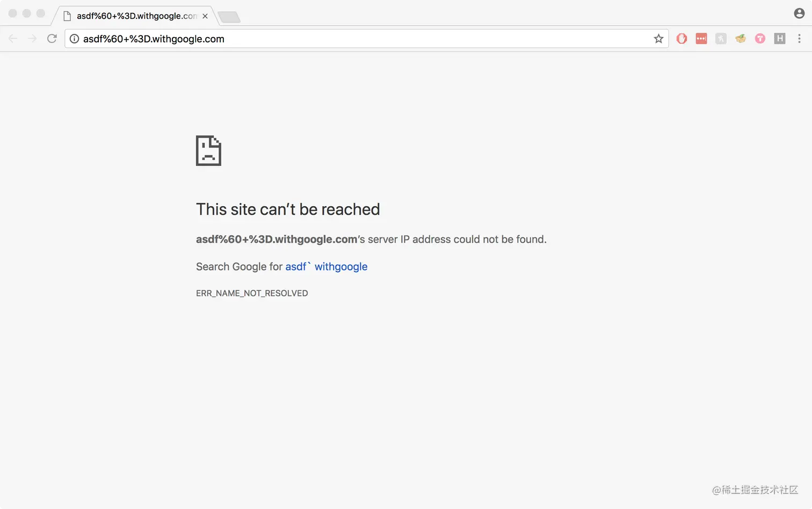Open the user profile icon
This screenshot has height=509, width=812.
click(799, 13)
